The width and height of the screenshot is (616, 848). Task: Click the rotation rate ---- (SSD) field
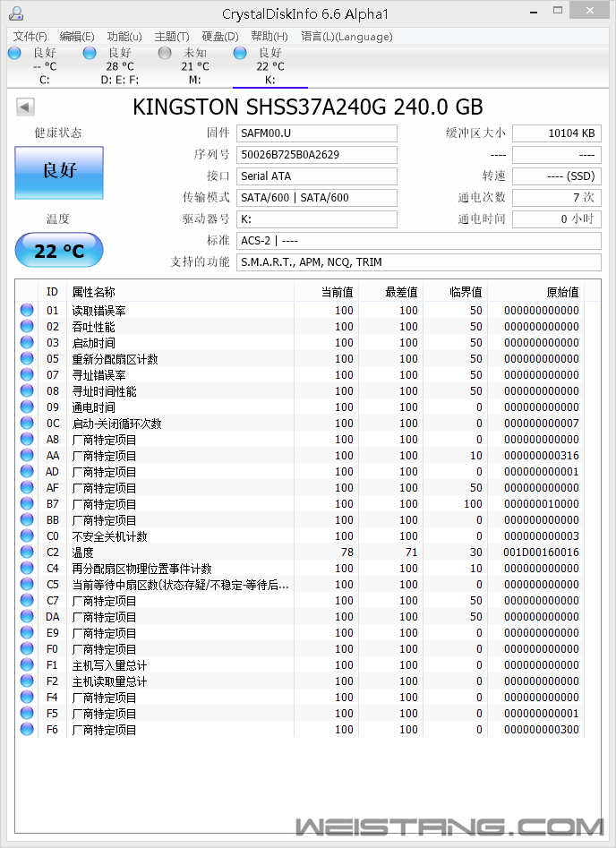click(557, 176)
